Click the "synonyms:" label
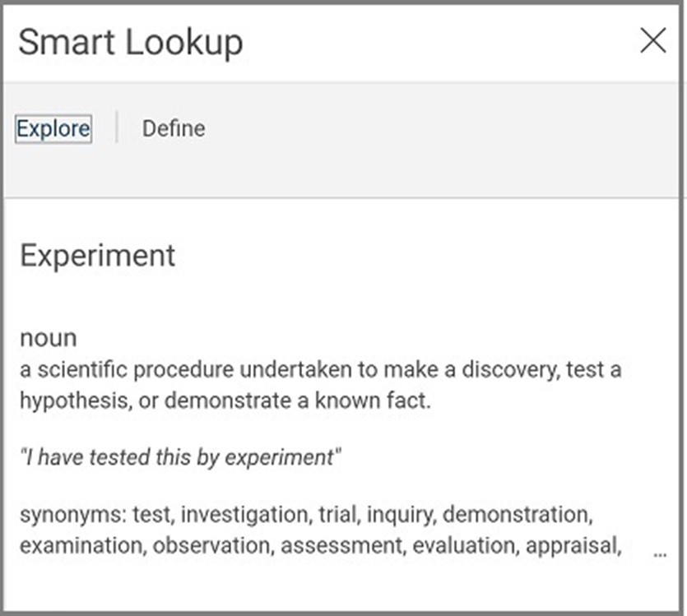Image resolution: width=687 pixels, height=616 pixels. pyautogui.click(x=72, y=515)
